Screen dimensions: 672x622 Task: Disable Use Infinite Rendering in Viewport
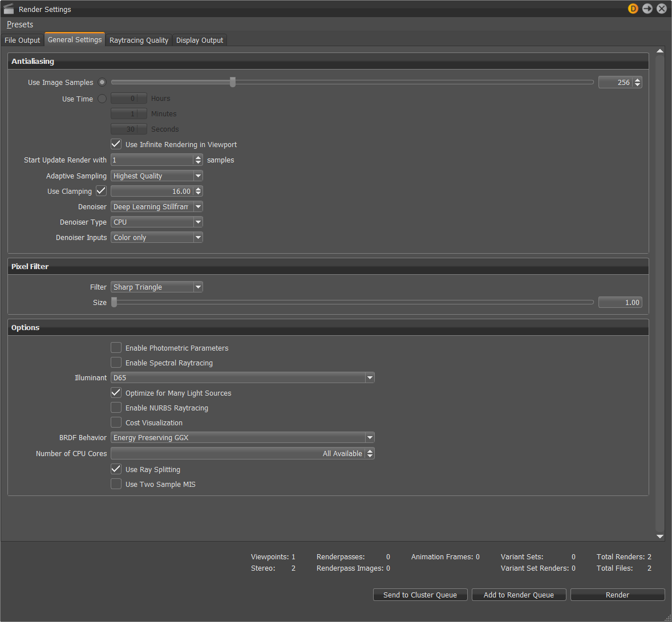click(116, 144)
